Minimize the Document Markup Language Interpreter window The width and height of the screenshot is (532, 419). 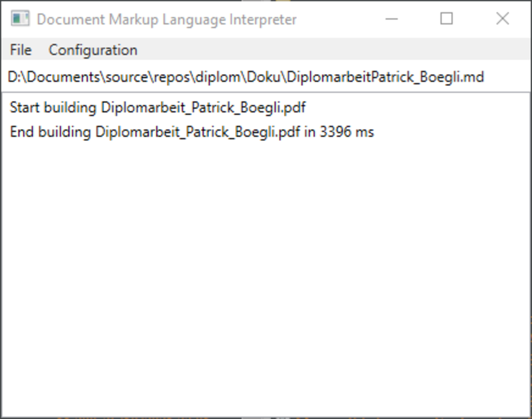click(391, 19)
